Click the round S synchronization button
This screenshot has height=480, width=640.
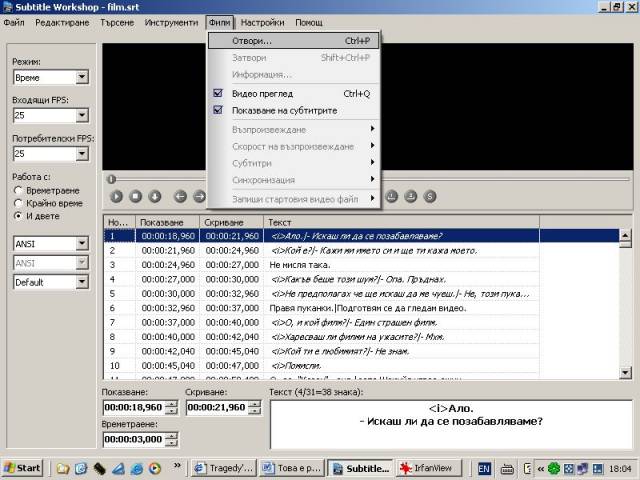(x=429, y=196)
